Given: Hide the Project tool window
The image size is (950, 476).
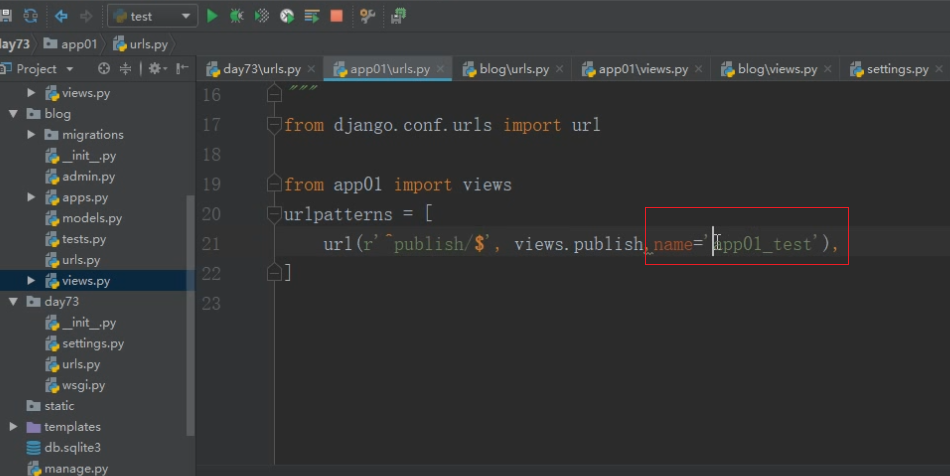Looking at the screenshot, I should (x=182, y=69).
